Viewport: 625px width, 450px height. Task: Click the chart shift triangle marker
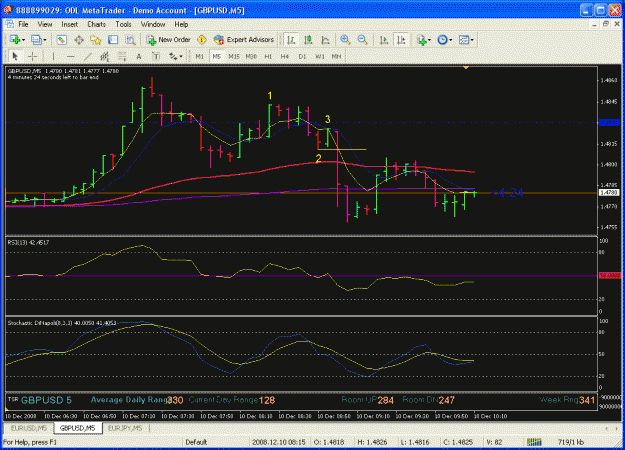[466, 68]
